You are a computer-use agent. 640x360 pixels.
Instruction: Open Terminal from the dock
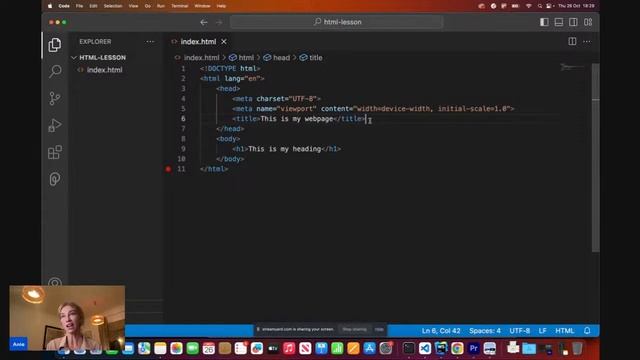pos(409,348)
